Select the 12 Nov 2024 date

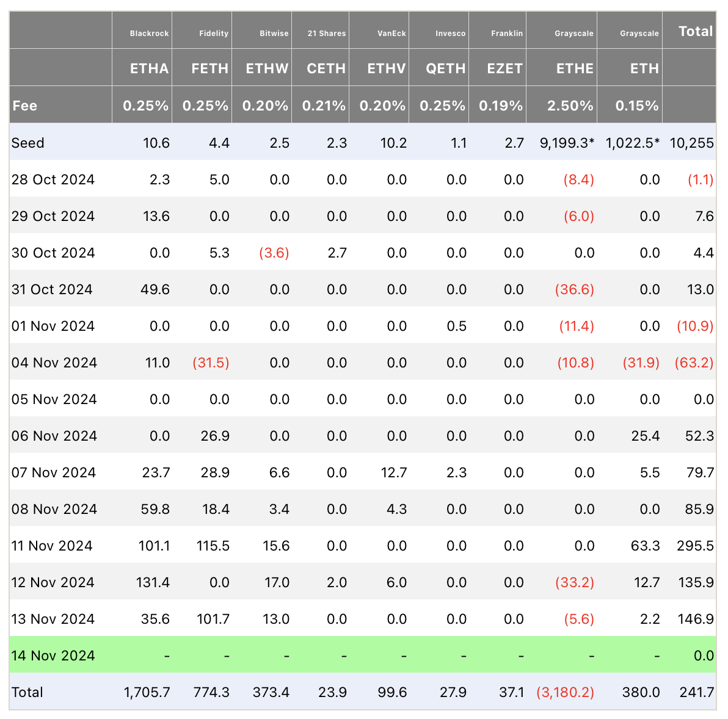[53, 583]
